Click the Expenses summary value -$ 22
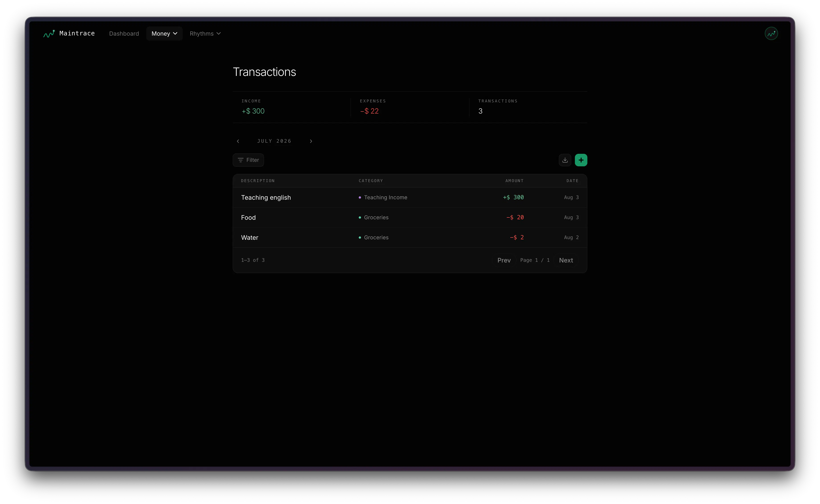Viewport: 820px width, 504px height. (x=369, y=111)
